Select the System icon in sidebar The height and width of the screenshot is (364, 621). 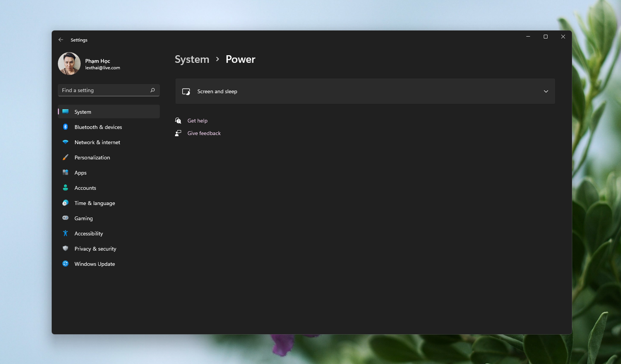click(x=65, y=111)
